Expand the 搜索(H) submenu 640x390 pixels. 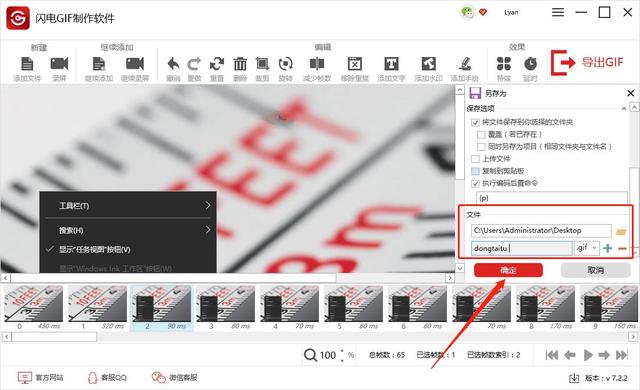pos(128,230)
